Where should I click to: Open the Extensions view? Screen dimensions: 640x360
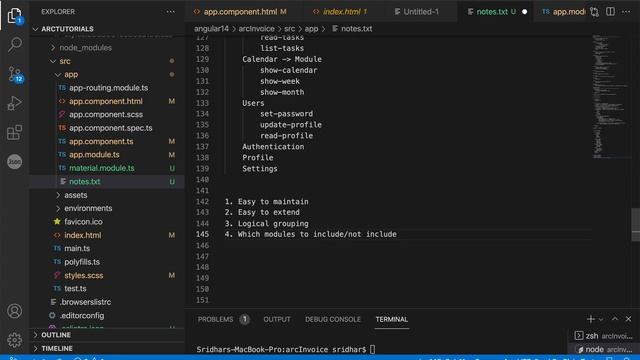(x=15, y=132)
